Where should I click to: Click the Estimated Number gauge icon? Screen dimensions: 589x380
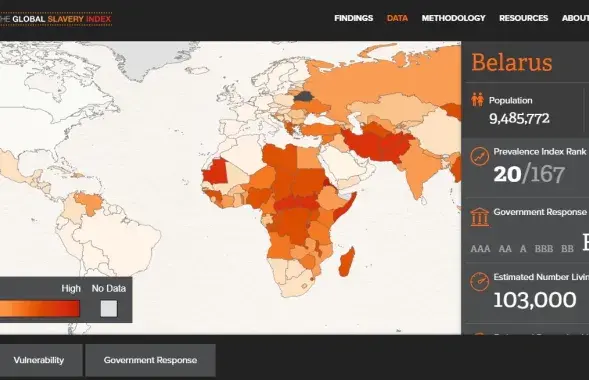[480, 282]
